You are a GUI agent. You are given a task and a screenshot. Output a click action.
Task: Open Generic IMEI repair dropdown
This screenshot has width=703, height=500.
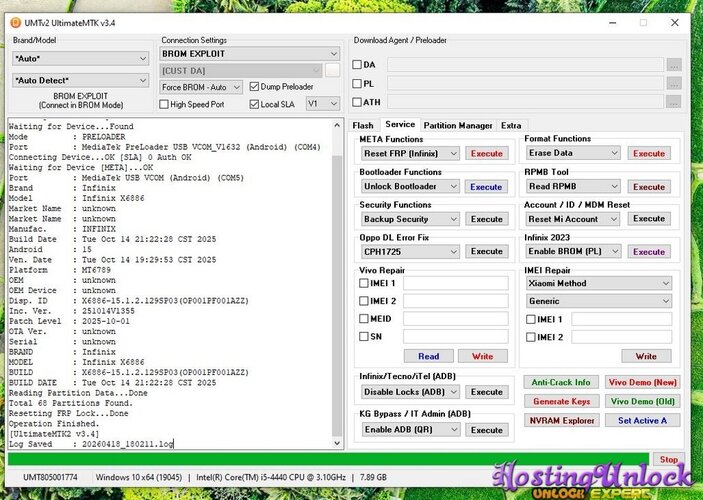[x=599, y=301]
